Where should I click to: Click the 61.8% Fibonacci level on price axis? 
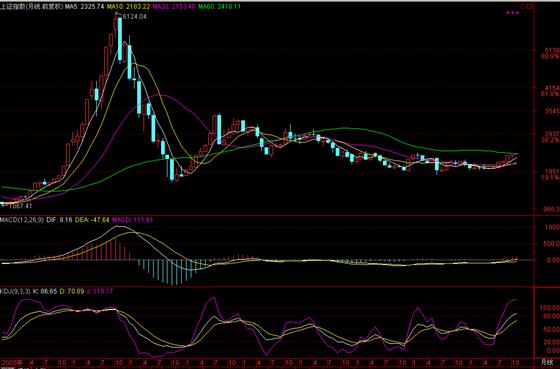pos(550,94)
